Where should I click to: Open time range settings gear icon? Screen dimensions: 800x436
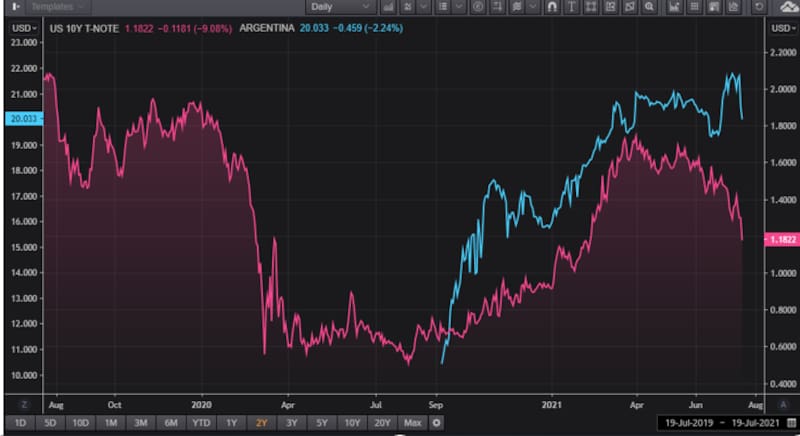click(436, 422)
